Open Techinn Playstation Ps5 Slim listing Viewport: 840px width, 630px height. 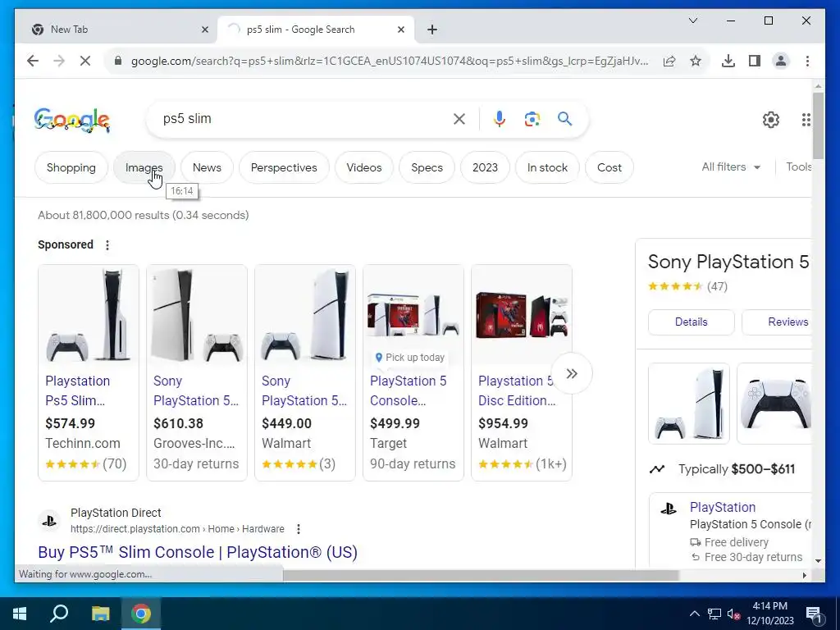(x=77, y=390)
